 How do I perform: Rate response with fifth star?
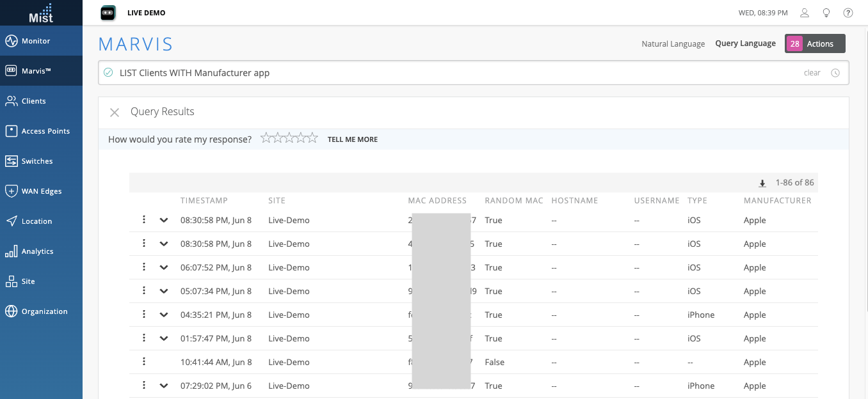pyautogui.click(x=312, y=138)
